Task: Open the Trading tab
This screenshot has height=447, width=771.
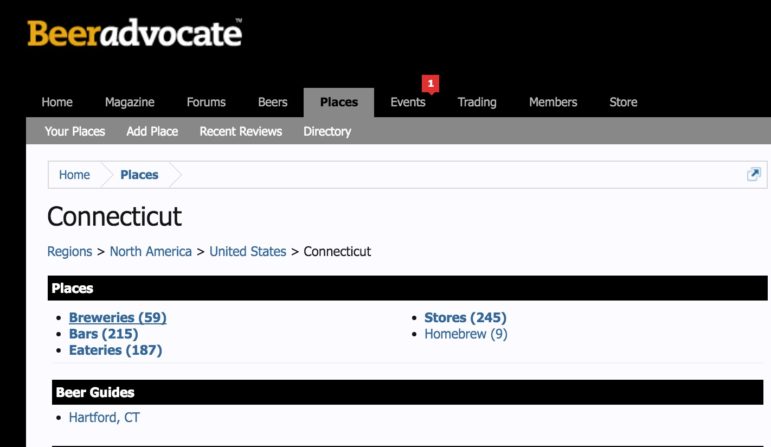Action: [477, 102]
